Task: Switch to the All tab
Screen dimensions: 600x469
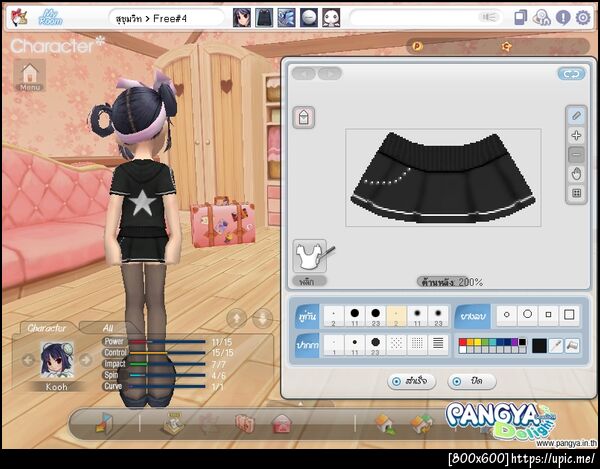Action: click(x=108, y=328)
